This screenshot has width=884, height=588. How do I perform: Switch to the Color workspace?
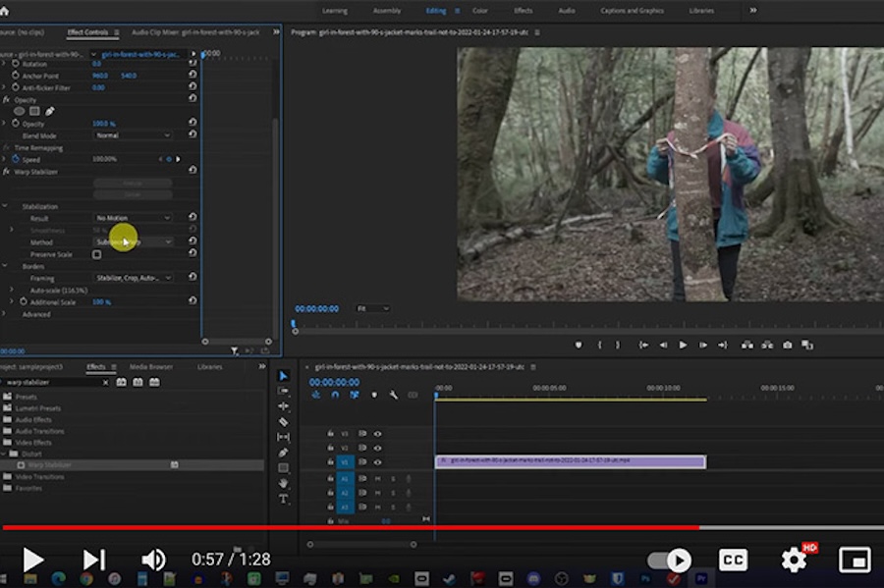tap(479, 11)
